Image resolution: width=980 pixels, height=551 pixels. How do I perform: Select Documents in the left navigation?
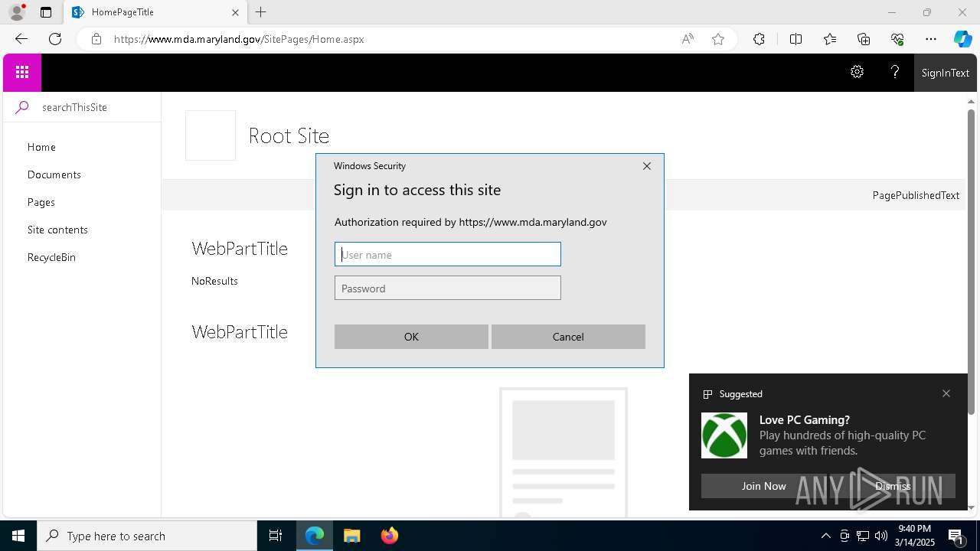54,174
